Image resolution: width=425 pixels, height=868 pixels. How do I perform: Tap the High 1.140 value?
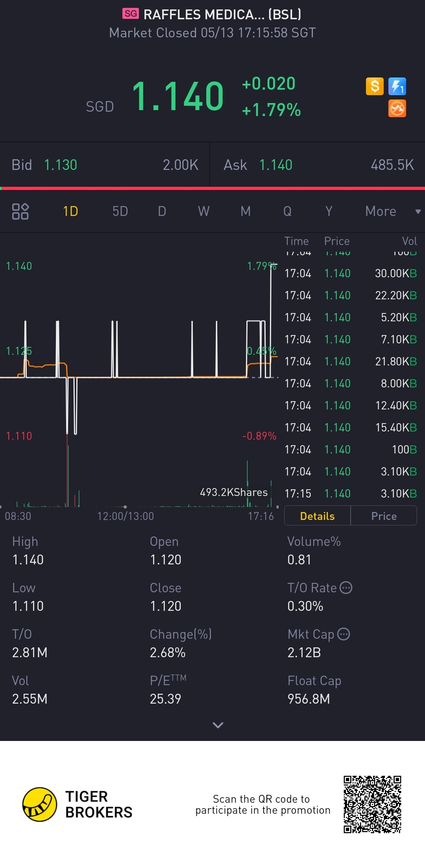[28, 560]
